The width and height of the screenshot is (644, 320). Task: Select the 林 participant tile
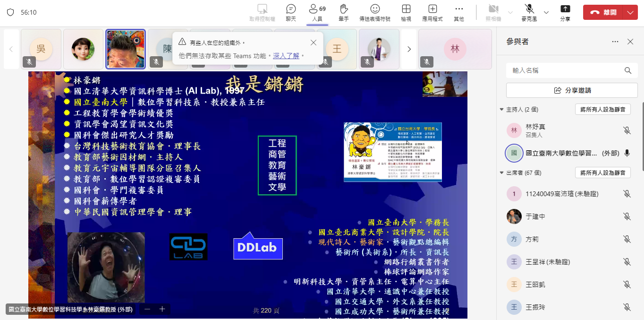455,49
